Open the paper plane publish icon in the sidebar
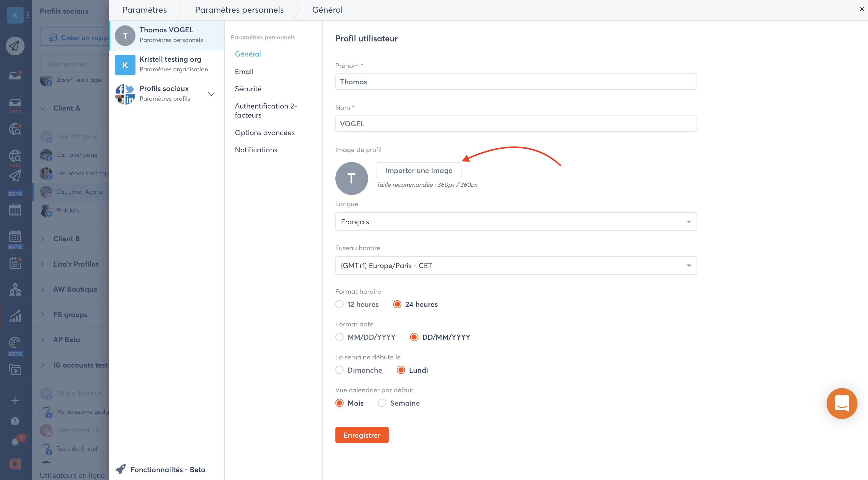This screenshot has height=480, width=868. [15, 45]
